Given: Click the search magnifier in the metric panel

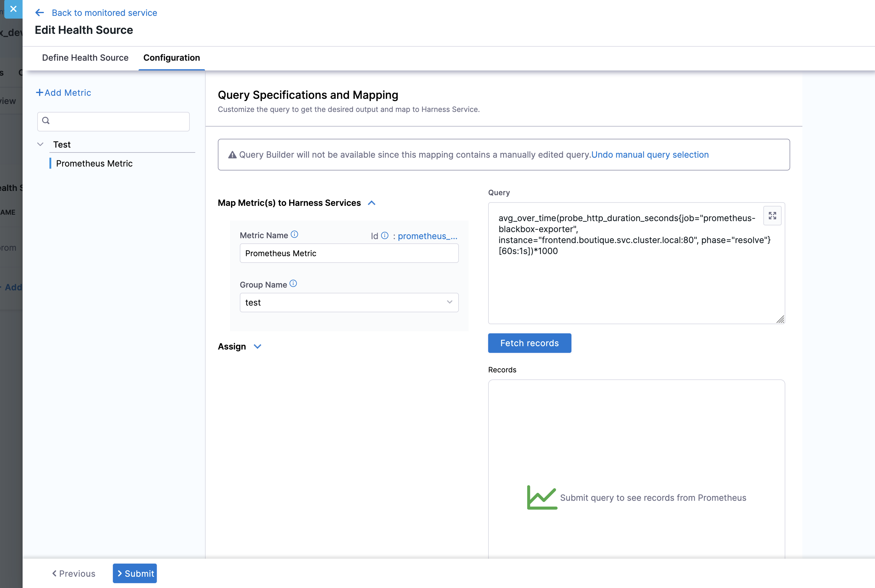Looking at the screenshot, I should [46, 120].
